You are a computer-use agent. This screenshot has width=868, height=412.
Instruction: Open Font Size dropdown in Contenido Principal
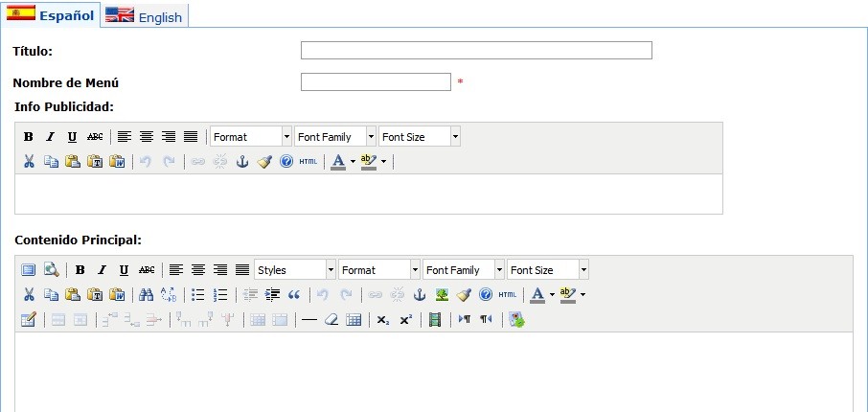pos(548,270)
